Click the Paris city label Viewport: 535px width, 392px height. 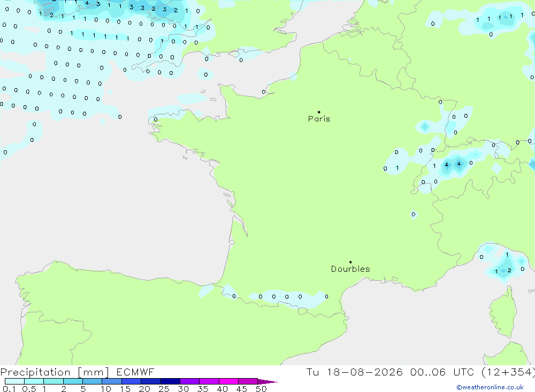pyautogui.click(x=319, y=119)
